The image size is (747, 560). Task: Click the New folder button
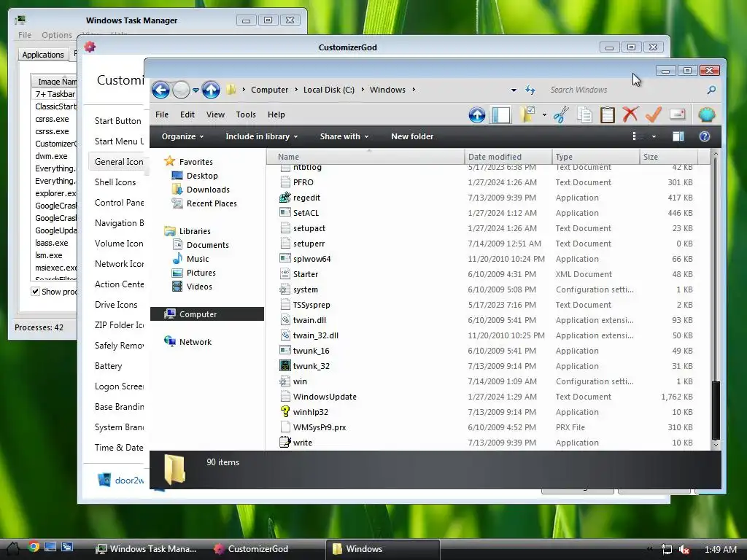click(412, 136)
